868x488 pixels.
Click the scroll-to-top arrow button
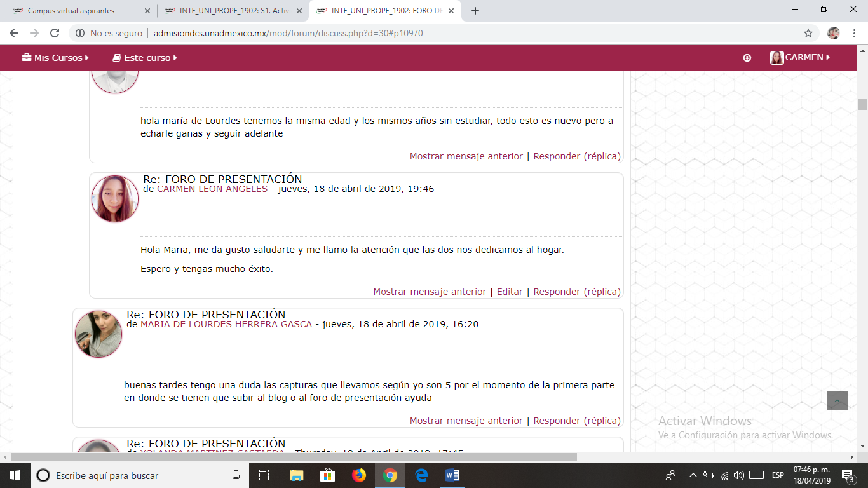pos(837,400)
